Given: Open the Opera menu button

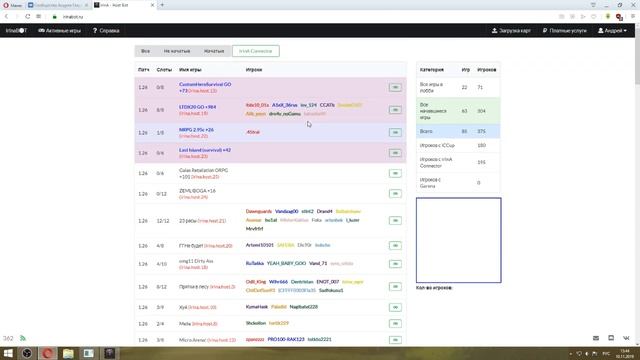Looking at the screenshot, I should (12, 5).
